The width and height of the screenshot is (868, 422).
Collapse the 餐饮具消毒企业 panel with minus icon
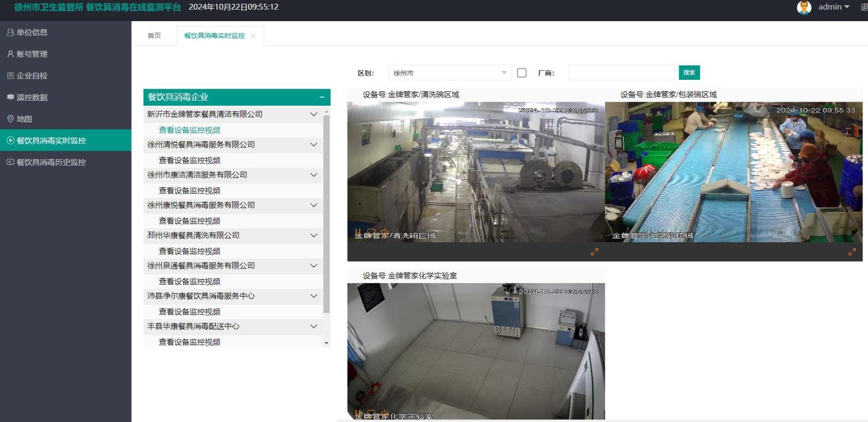[322, 97]
